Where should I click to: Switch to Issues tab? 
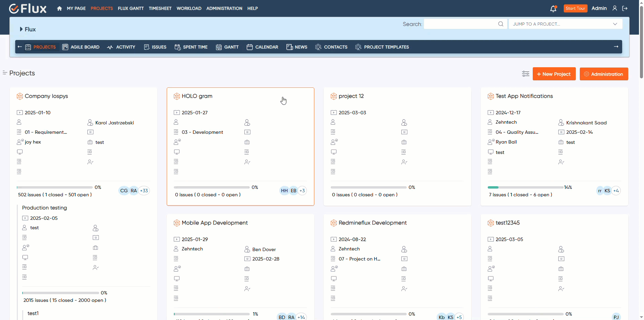pyautogui.click(x=155, y=47)
